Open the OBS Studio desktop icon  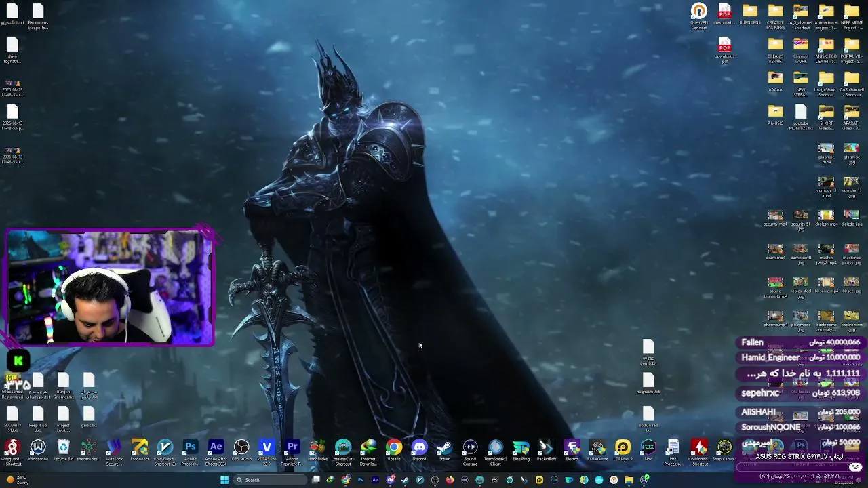[241, 451]
